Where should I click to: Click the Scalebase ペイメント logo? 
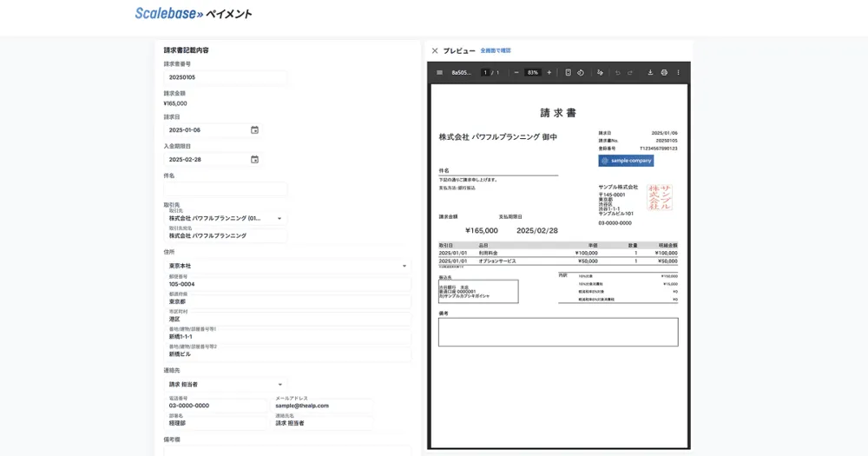click(193, 14)
